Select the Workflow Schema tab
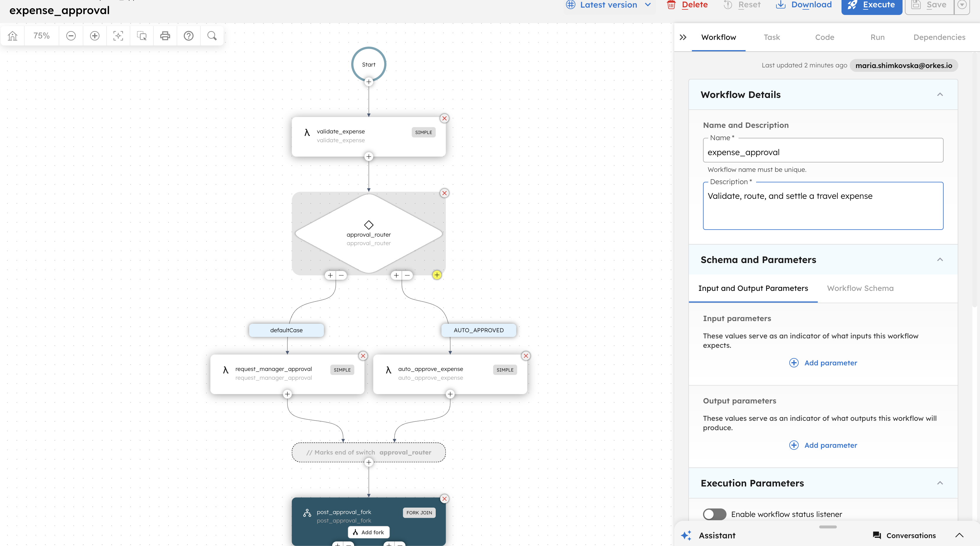Viewport: 980px width, 546px height. (860, 288)
